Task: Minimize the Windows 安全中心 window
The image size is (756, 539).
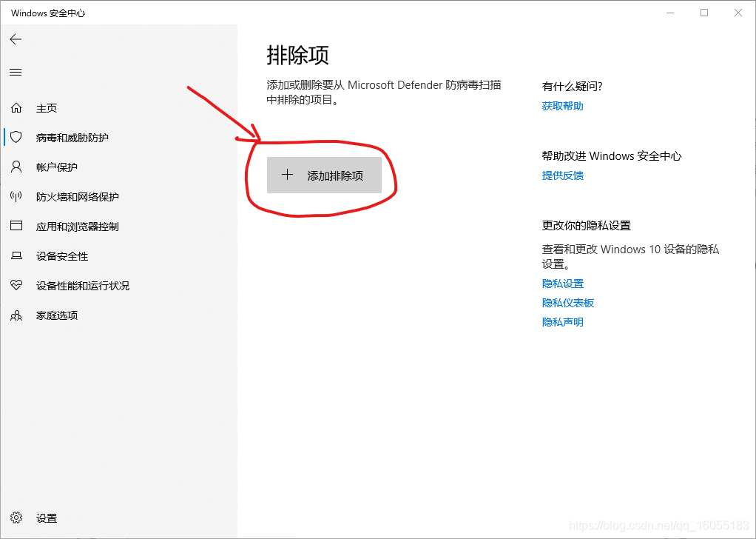Action: [670, 13]
